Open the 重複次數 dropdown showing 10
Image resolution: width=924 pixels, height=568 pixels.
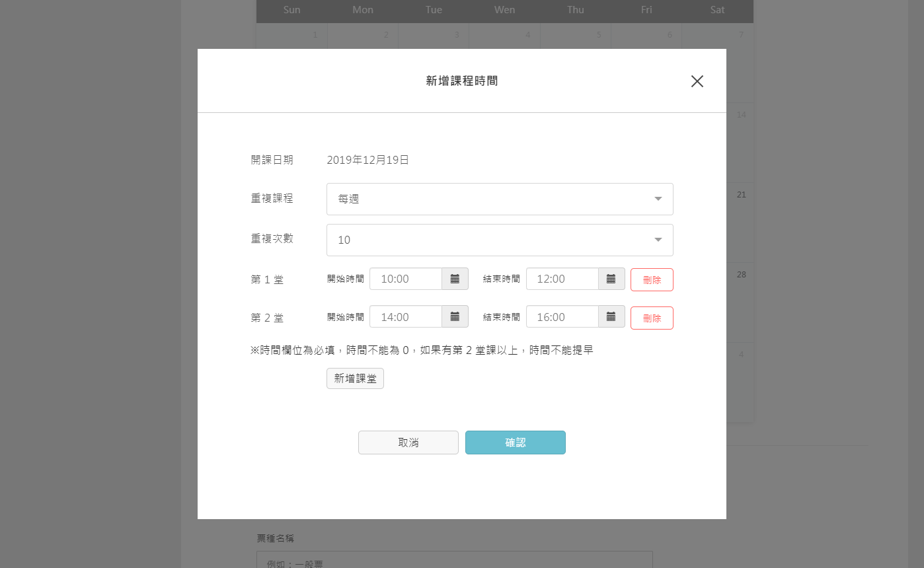[x=500, y=240]
